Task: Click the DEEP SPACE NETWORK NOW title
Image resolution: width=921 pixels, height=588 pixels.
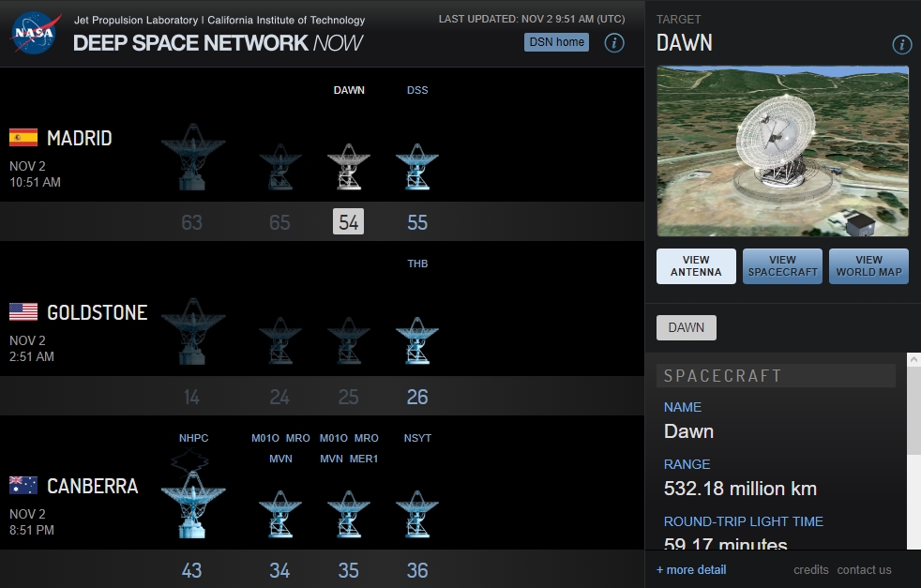Action: pos(218,43)
